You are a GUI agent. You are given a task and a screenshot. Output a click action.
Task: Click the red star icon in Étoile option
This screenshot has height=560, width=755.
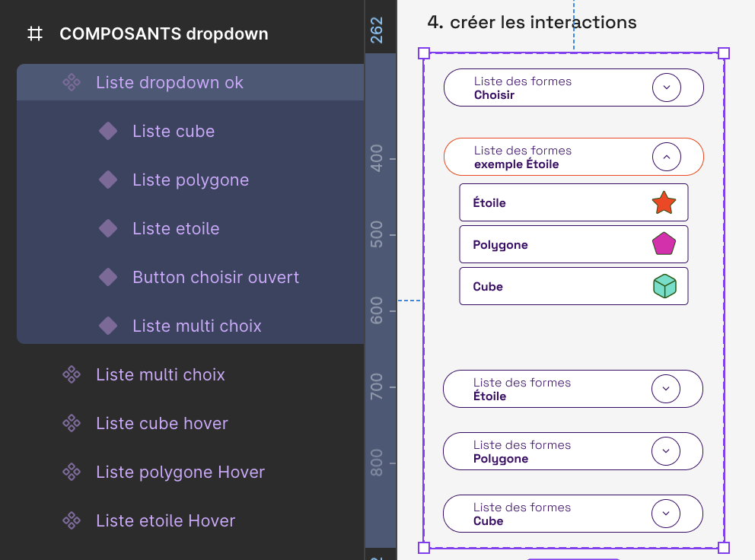(x=664, y=203)
